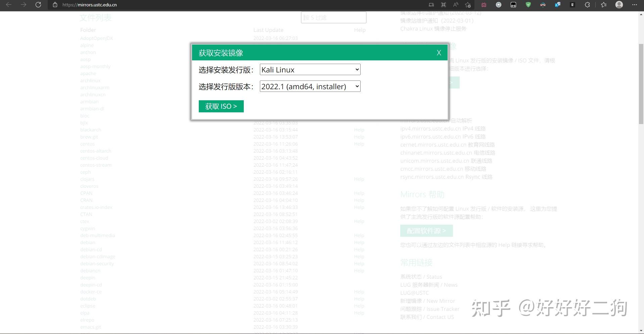
Task: Open the Favorites list star icon
Action: (x=604, y=5)
